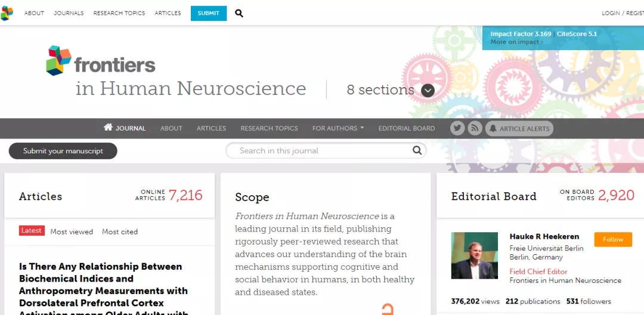Click the blue Submit button

tap(209, 13)
